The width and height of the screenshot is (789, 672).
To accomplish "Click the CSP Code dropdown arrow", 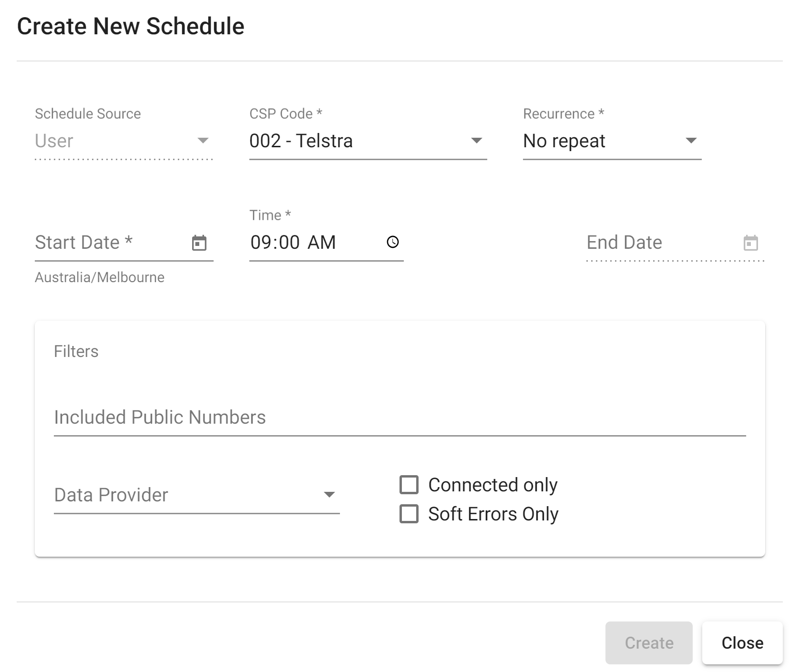I will (476, 141).
